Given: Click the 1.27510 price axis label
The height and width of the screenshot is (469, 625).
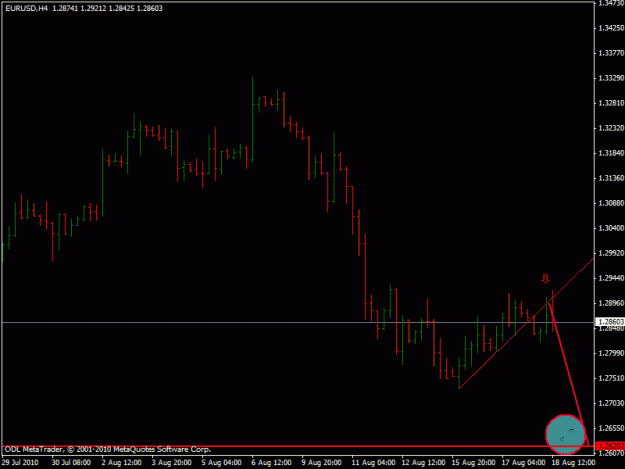Looking at the screenshot, I should pyautogui.click(x=611, y=378).
